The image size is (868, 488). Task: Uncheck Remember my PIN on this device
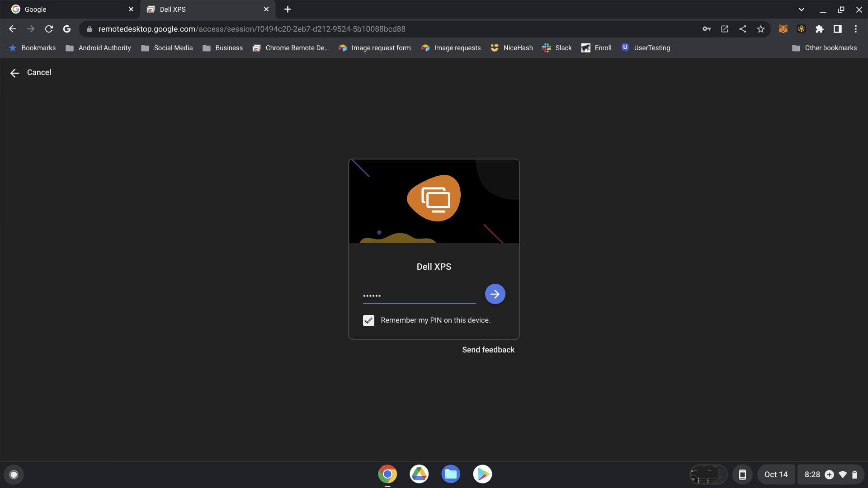[368, 320]
